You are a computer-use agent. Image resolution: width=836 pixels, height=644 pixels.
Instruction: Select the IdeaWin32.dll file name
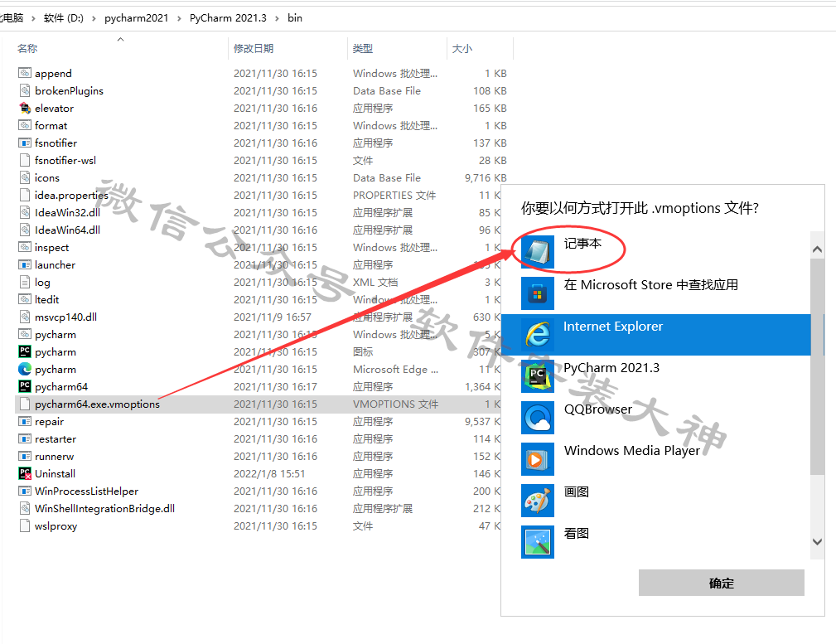point(68,212)
